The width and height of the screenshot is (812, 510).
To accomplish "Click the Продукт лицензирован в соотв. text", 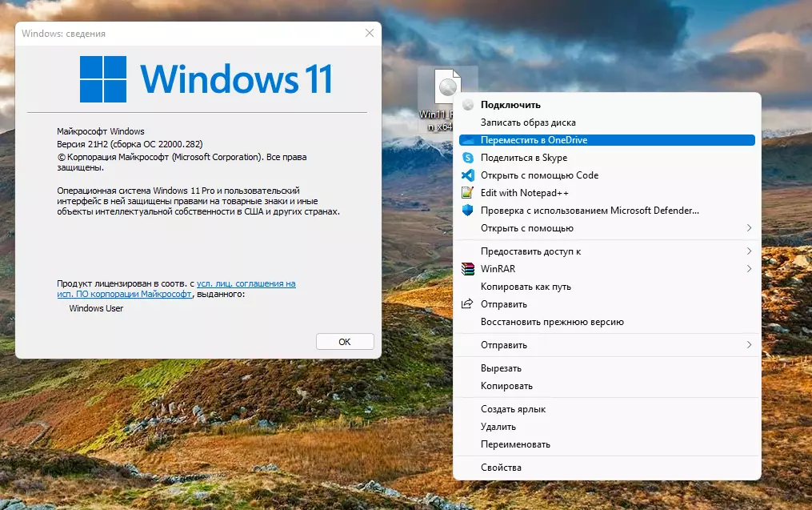I will (x=125, y=283).
